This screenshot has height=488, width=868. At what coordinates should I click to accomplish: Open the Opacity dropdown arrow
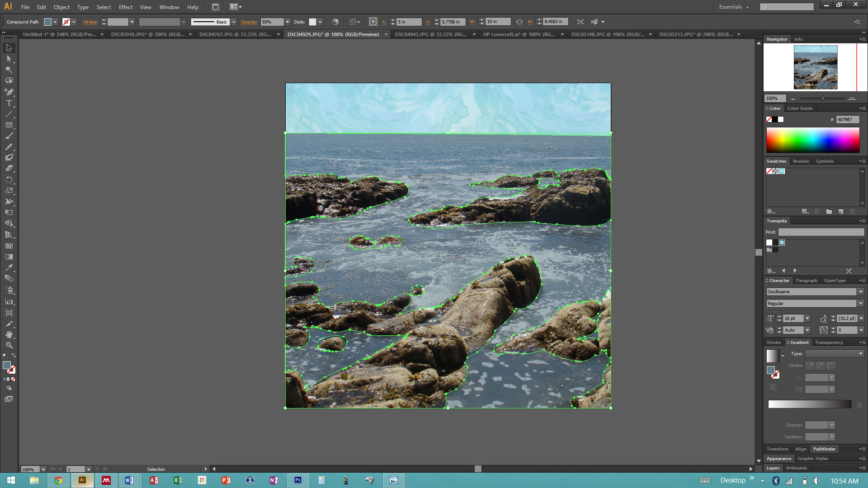click(287, 22)
